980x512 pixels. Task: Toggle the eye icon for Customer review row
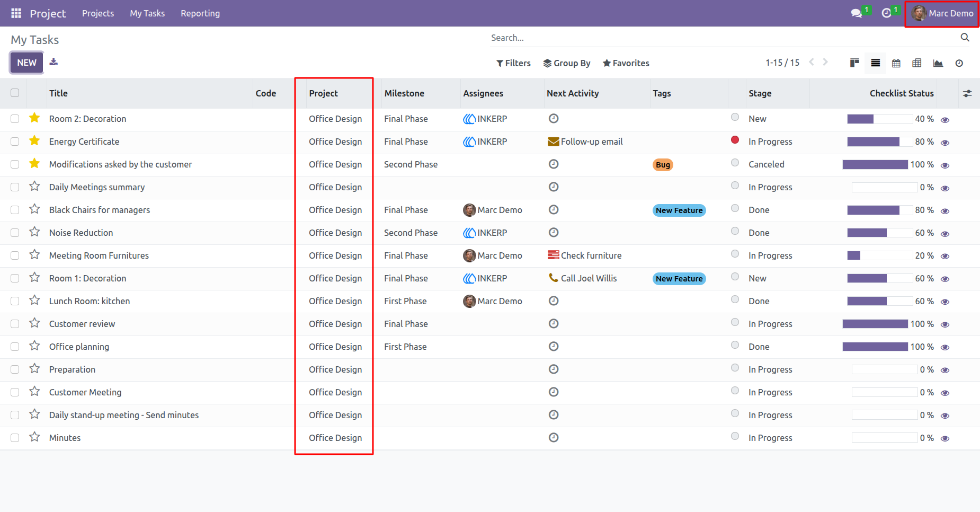pyautogui.click(x=945, y=324)
